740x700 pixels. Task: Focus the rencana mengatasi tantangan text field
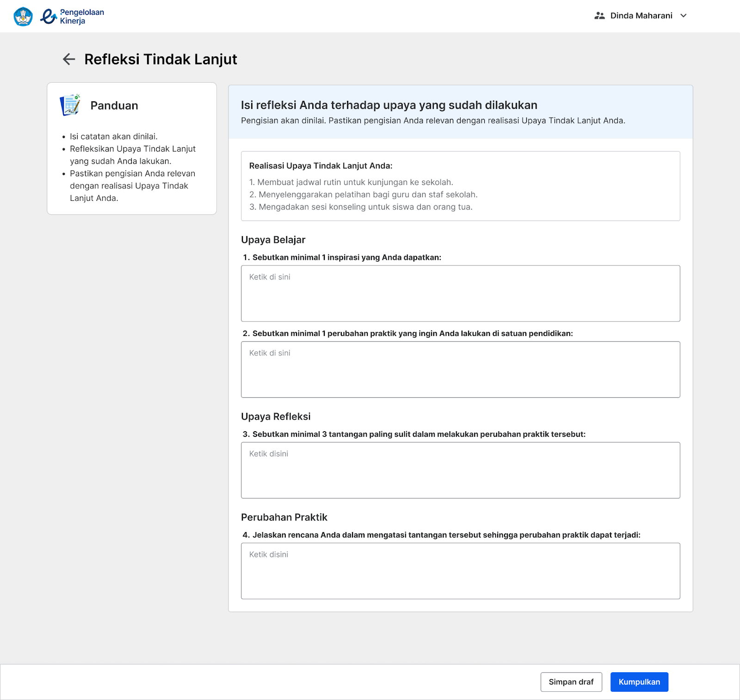pyautogui.click(x=460, y=571)
